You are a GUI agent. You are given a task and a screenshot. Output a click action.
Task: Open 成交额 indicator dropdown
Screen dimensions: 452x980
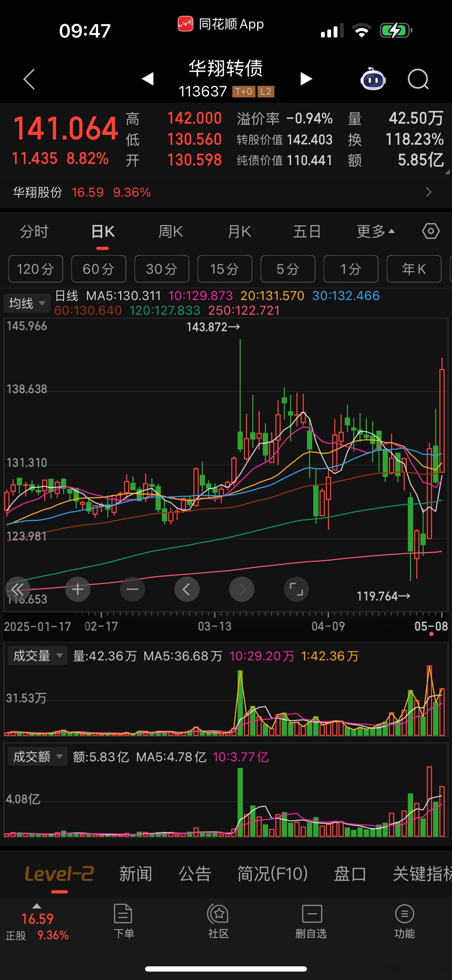37,756
